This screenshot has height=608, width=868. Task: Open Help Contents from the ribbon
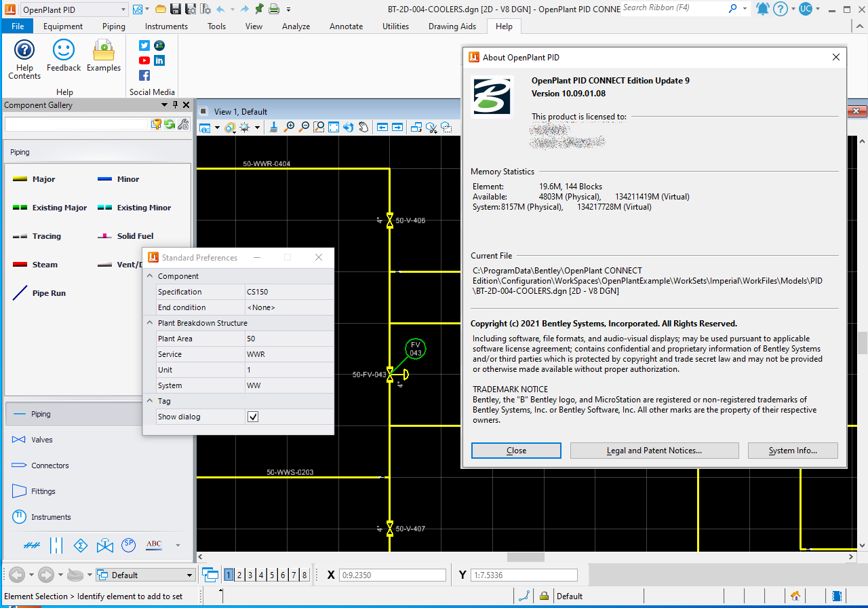24,59
